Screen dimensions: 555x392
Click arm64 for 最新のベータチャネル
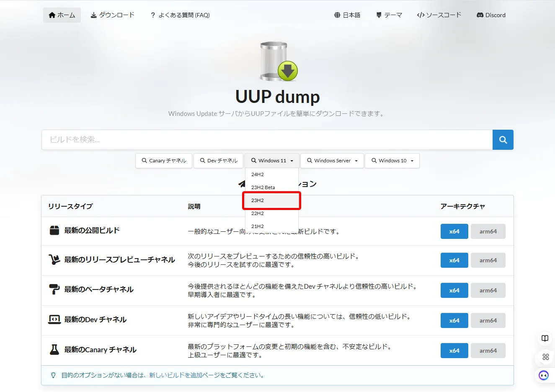click(x=488, y=290)
